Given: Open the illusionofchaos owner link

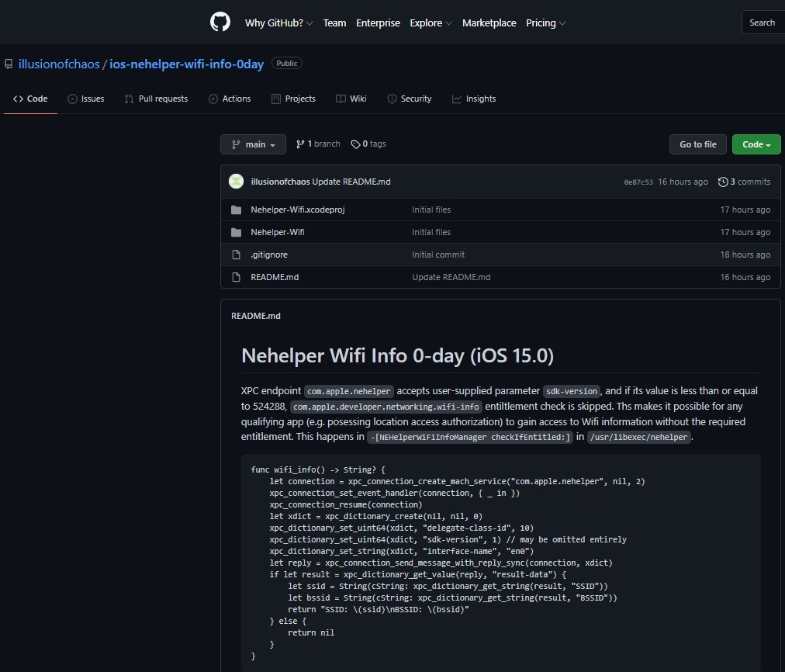Looking at the screenshot, I should click(59, 64).
